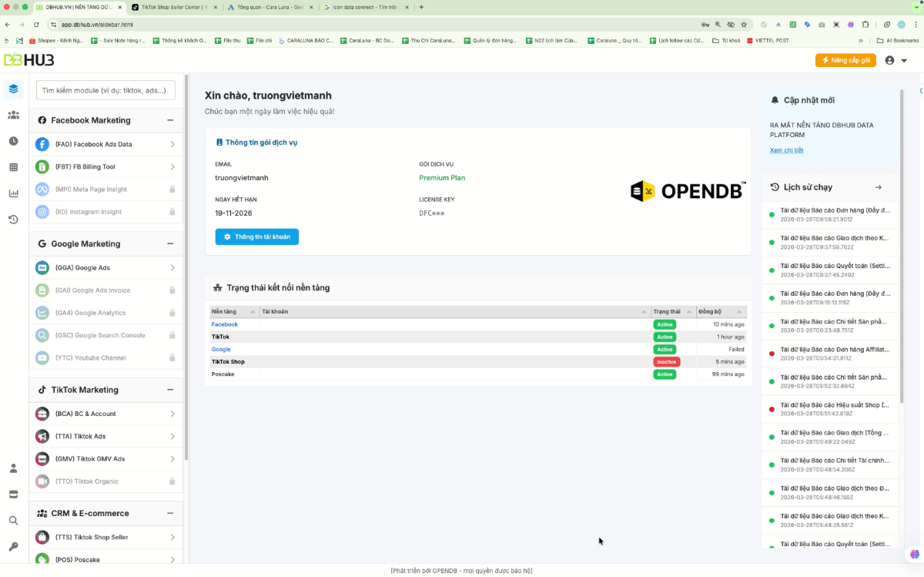The image size is (924, 577).
Task: Open history entry Đơn hàng Affiliat...
Action: point(830,354)
